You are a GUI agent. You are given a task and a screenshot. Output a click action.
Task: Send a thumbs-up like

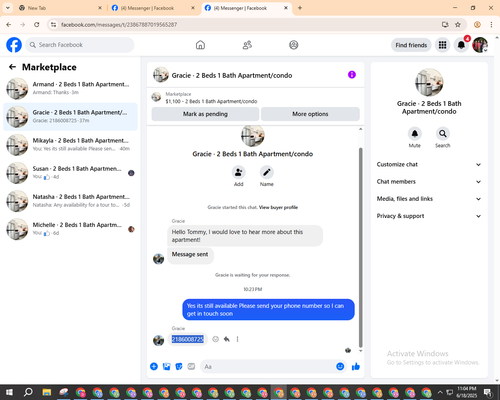point(356,366)
